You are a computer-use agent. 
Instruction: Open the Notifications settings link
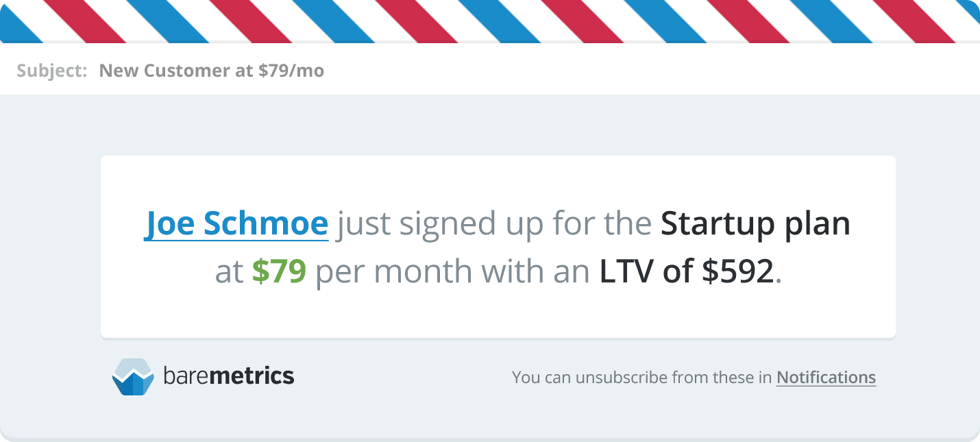(x=826, y=378)
